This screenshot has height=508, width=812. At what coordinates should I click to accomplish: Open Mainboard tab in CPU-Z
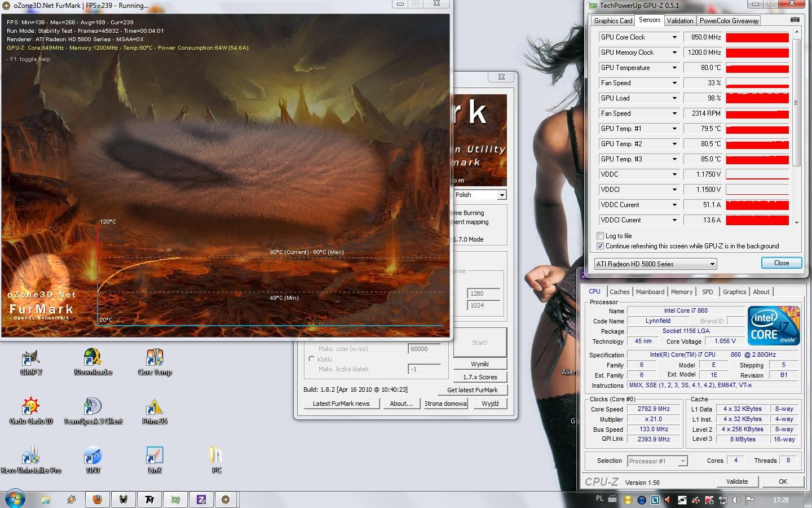pyautogui.click(x=650, y=292)
